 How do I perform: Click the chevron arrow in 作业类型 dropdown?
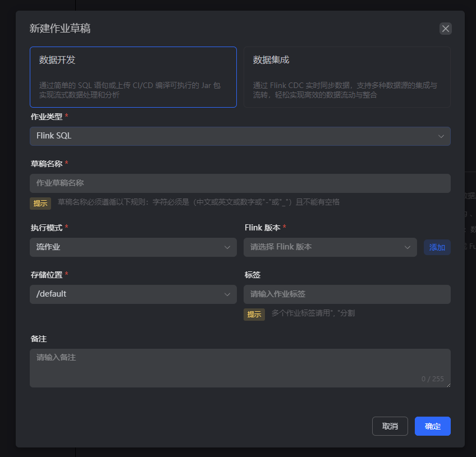(x=441, y=136)
